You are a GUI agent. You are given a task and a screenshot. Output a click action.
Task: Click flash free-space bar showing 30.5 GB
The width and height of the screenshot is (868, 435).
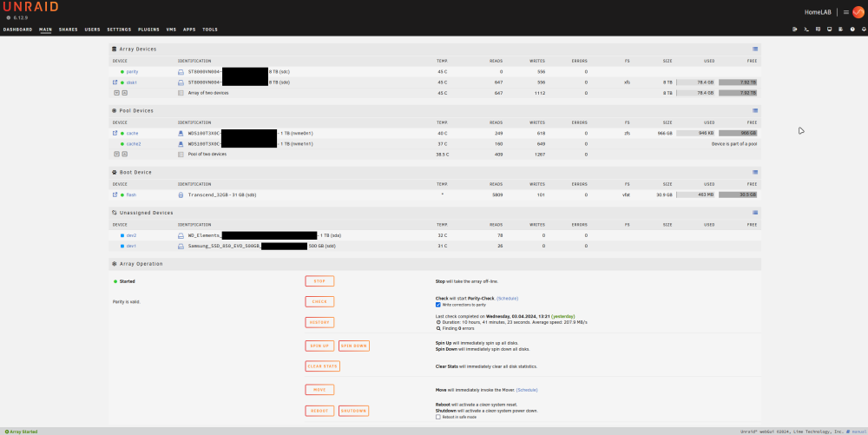pyautogui.click(x=738, y=194)
